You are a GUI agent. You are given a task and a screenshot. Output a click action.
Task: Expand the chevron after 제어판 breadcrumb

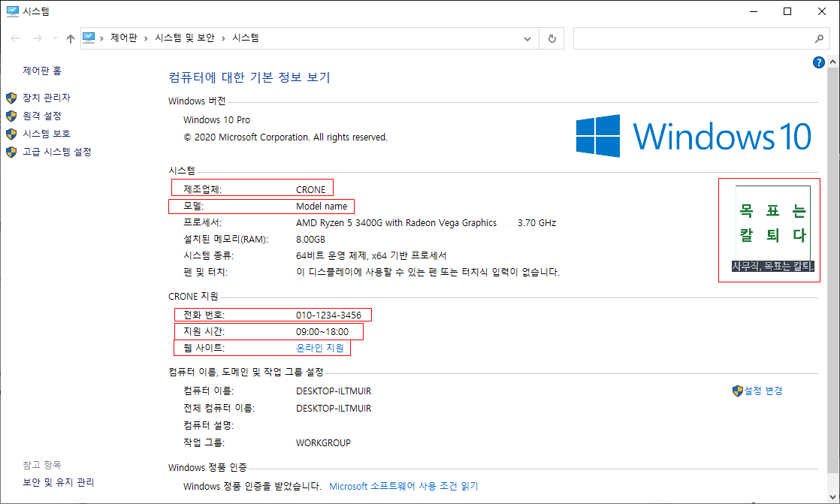click(146, 38)
